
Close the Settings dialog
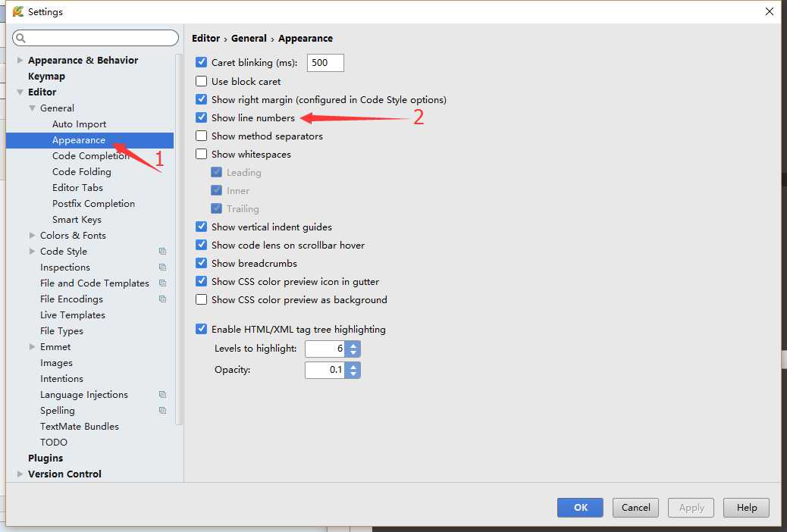point(770,11)
